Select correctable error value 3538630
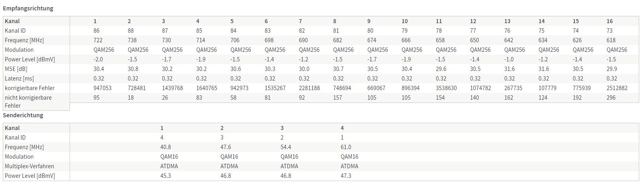The image size is (644, 187). (446, 88)
